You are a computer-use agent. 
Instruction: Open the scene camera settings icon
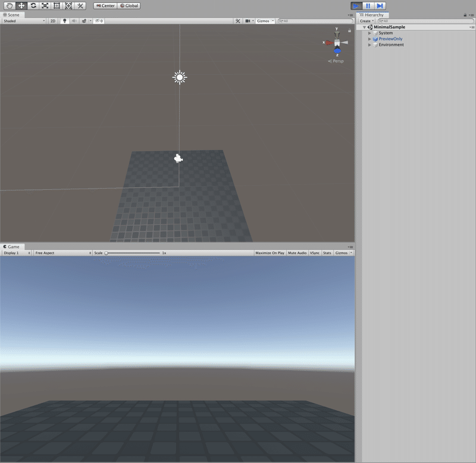[248, 21]
